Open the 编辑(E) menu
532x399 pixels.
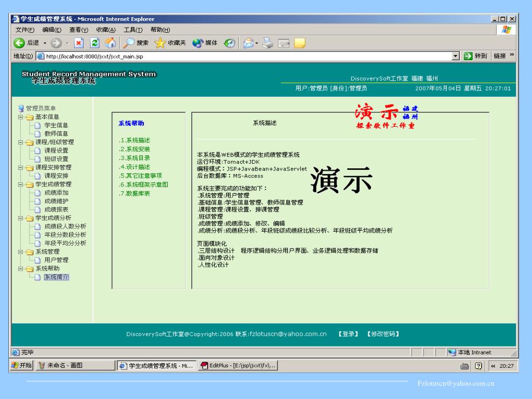point(51,30)
